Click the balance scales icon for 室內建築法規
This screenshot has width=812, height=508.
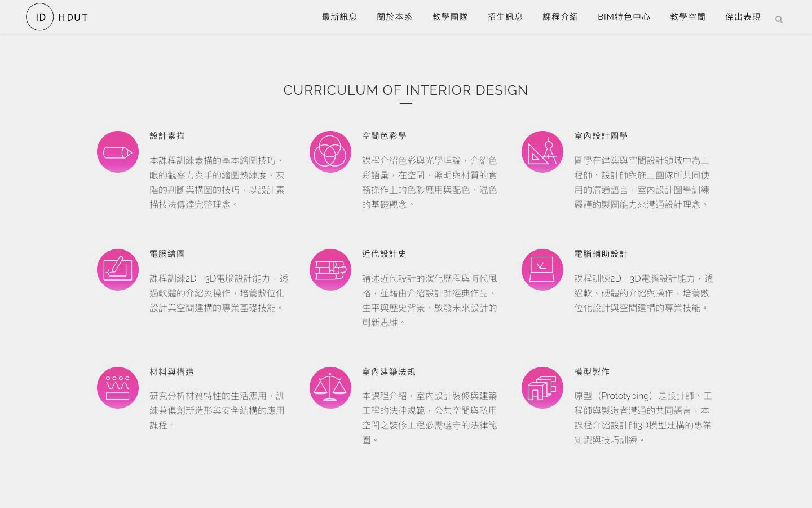330,388
